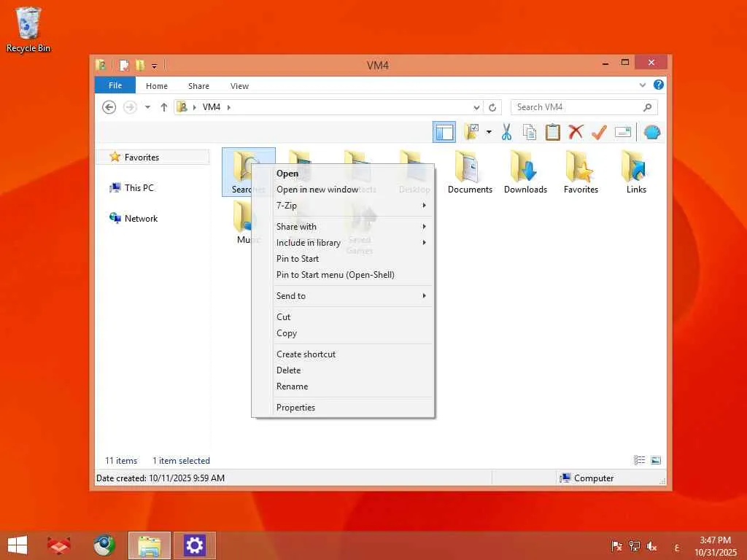Choose Pin to Start menu (Open-Shell)

[x=343, y=275]
